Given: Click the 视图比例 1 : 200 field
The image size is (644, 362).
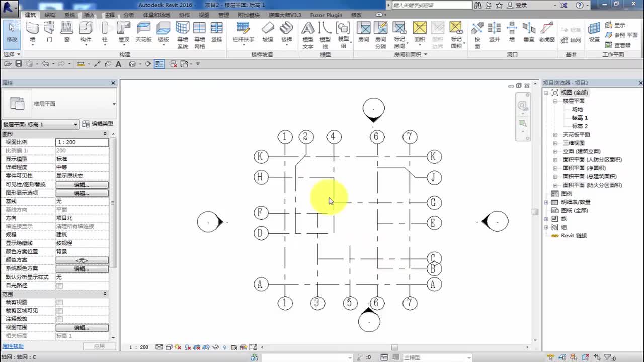Looking at the screenshot, I should click(x=82, y=142).
